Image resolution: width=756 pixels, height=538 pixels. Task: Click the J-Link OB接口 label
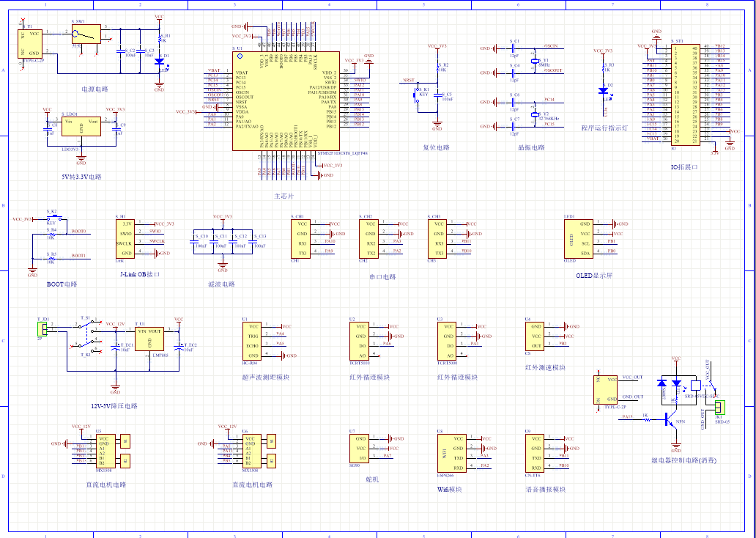[140, 274]
